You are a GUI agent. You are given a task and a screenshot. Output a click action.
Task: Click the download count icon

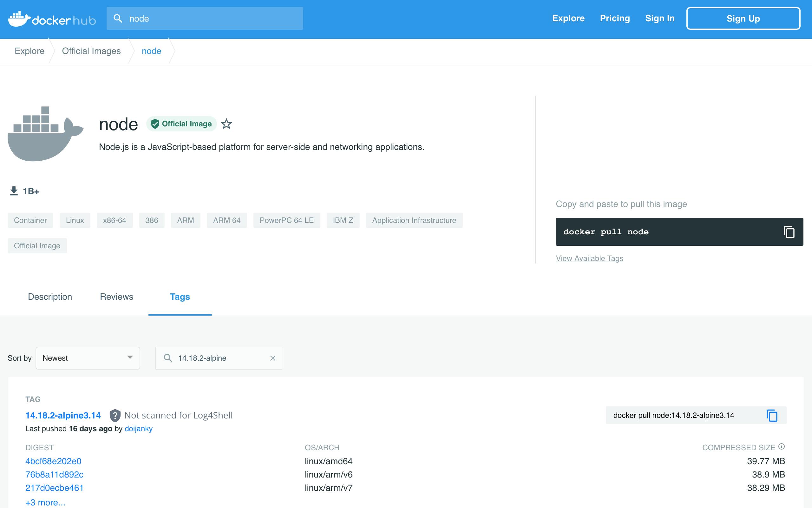[x=14, y=191]
